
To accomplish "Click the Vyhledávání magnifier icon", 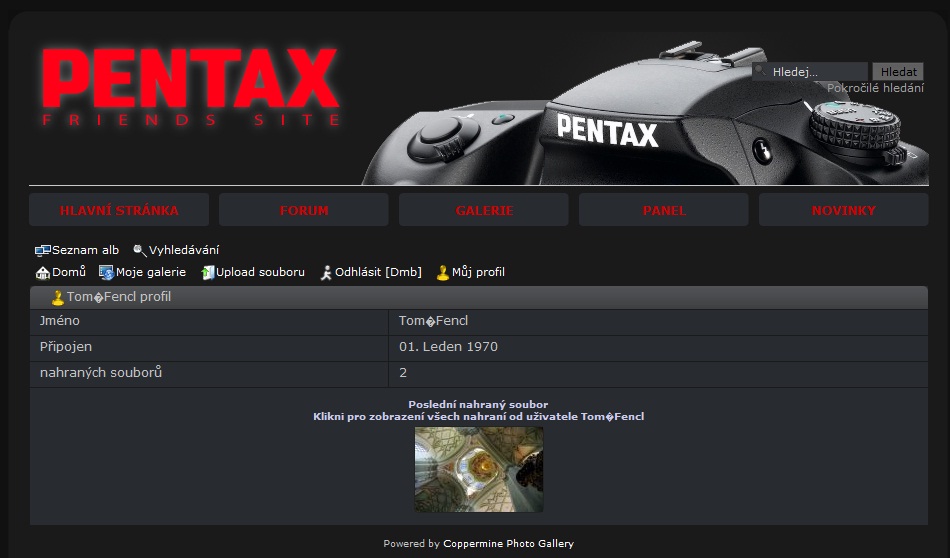I will point(140,250).
